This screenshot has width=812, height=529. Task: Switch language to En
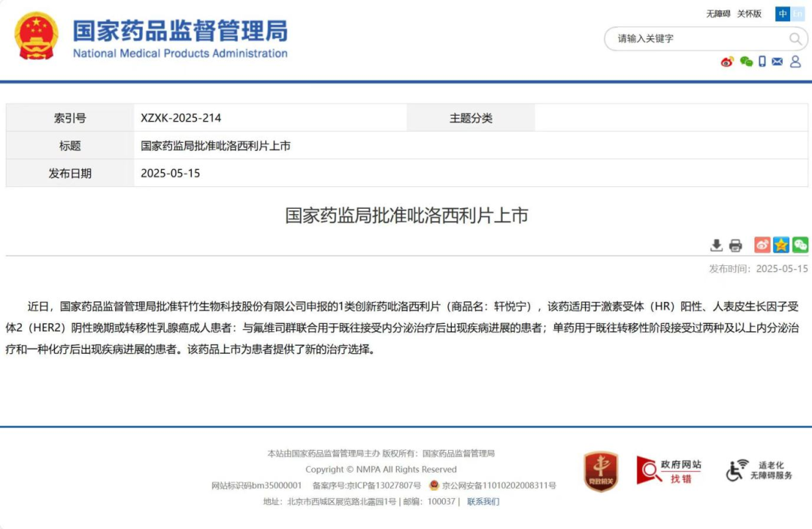798,14
